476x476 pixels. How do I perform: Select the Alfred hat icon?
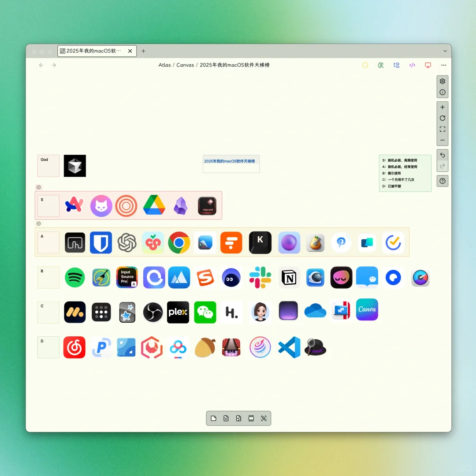(x=315, y=347)
